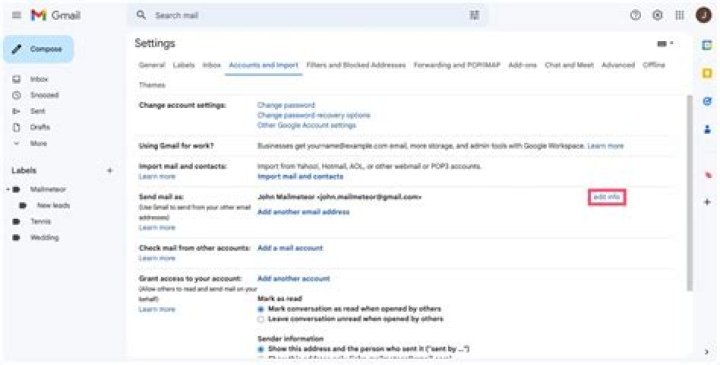Switch to the Themes tab

[152, 85]
